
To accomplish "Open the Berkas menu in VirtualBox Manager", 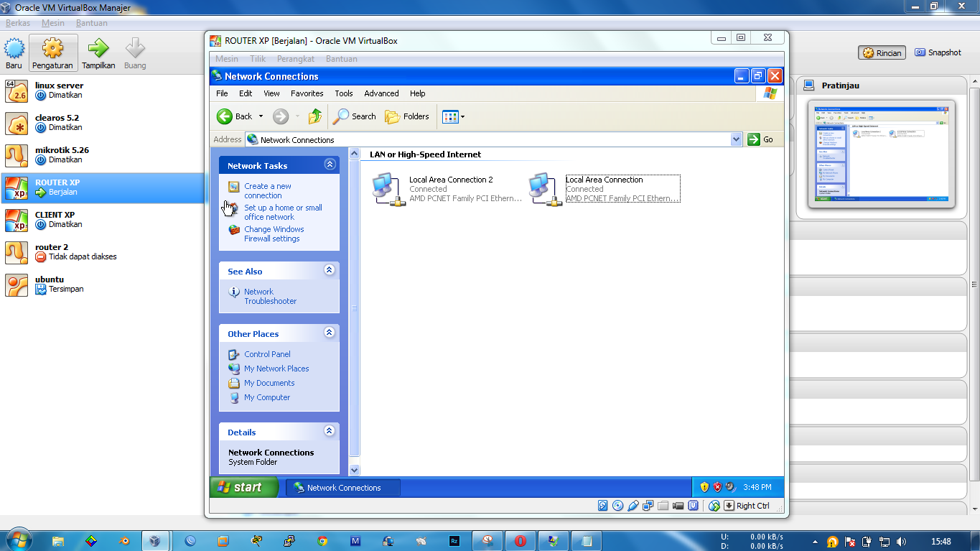I will tap(18, 23).
